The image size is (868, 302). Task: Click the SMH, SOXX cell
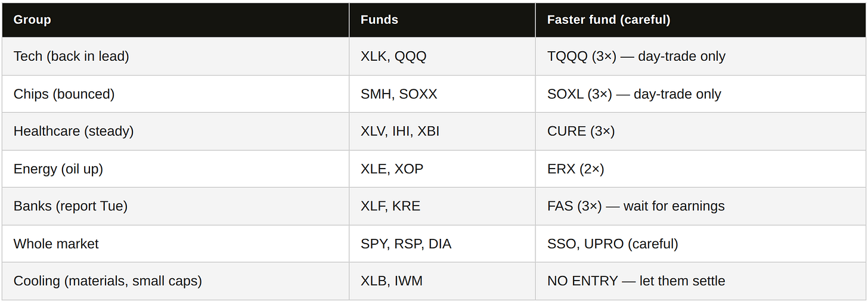pyautogui.click(x=442, y=94)
